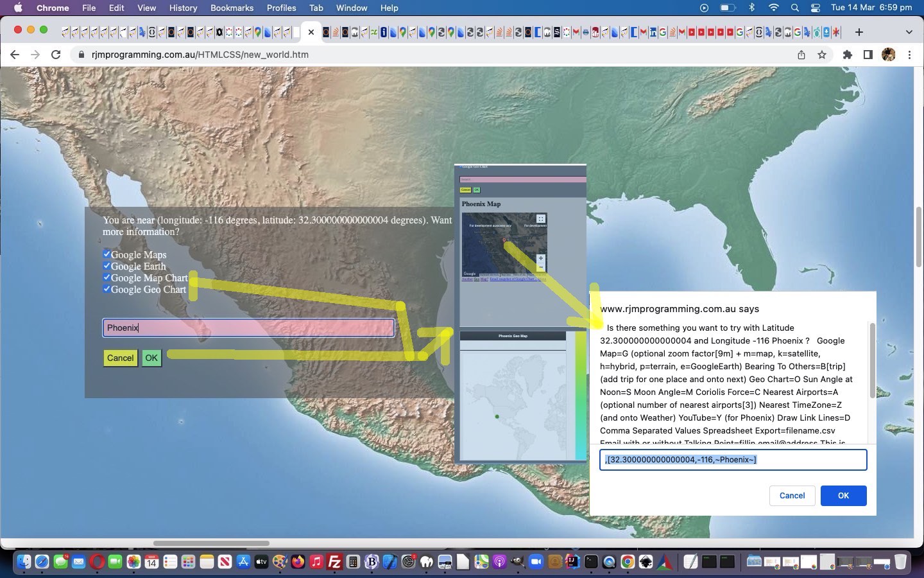
Task: Open Music app in the Dock
Action: [316, 562]
